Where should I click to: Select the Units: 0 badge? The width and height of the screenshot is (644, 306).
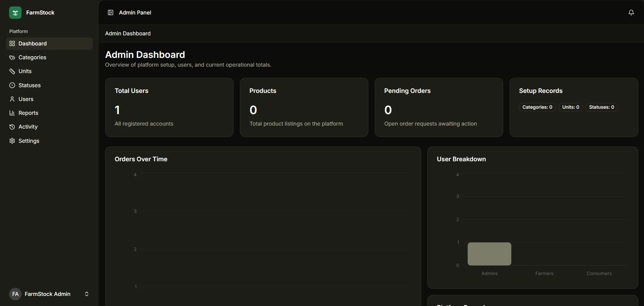coord(571,107)
